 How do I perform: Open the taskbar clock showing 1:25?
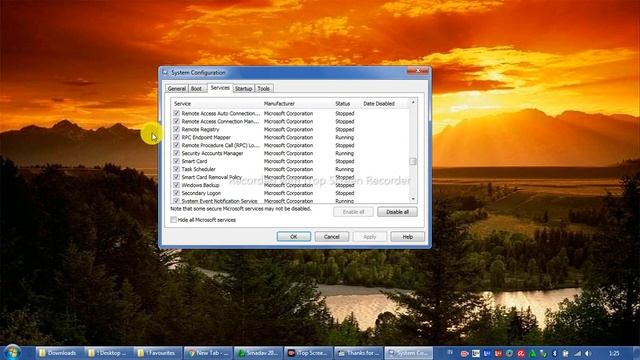click(614, 353)
